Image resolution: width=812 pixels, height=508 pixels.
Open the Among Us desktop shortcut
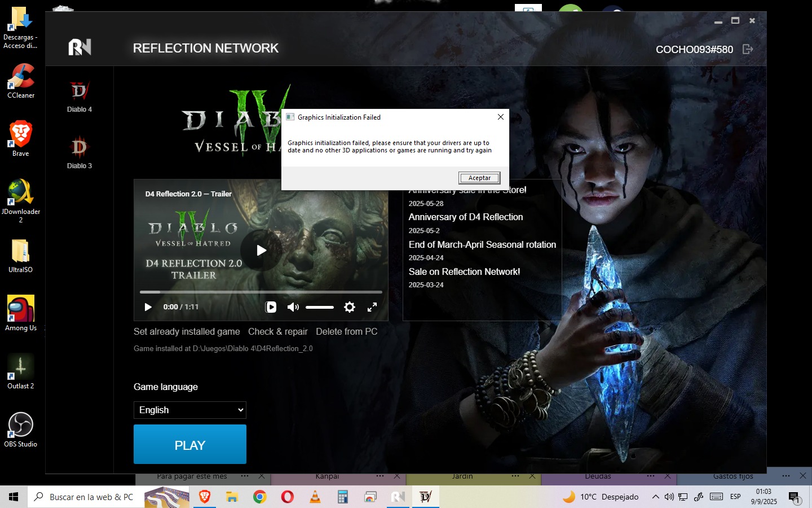21,313
